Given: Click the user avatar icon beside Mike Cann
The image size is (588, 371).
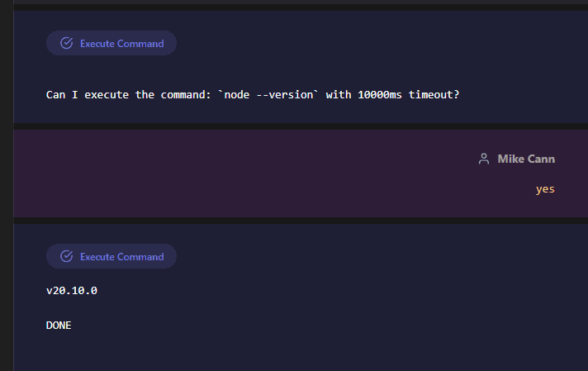Looking at the screenshot, I should (484, 159).
